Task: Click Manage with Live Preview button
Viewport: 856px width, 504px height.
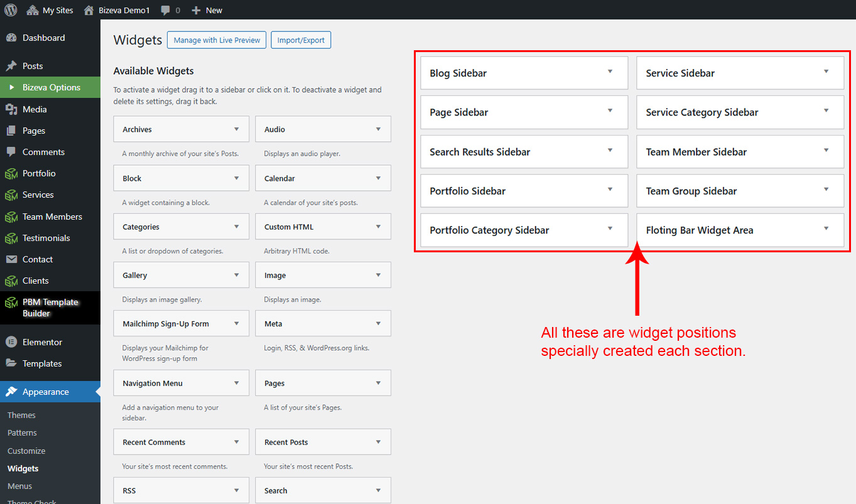Action: point(217,40)
